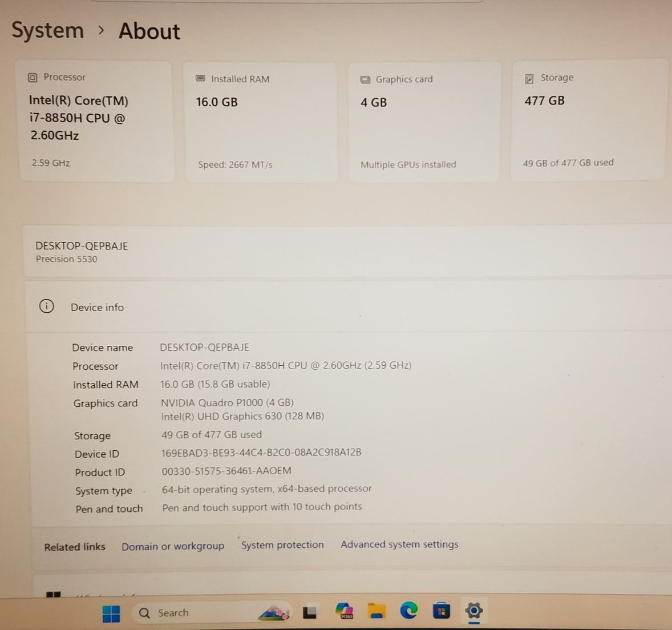The height and width of the screenshot is (630, 672).
Task: Click 'Multiple GPUs installed' text
Action: [408, 165]
